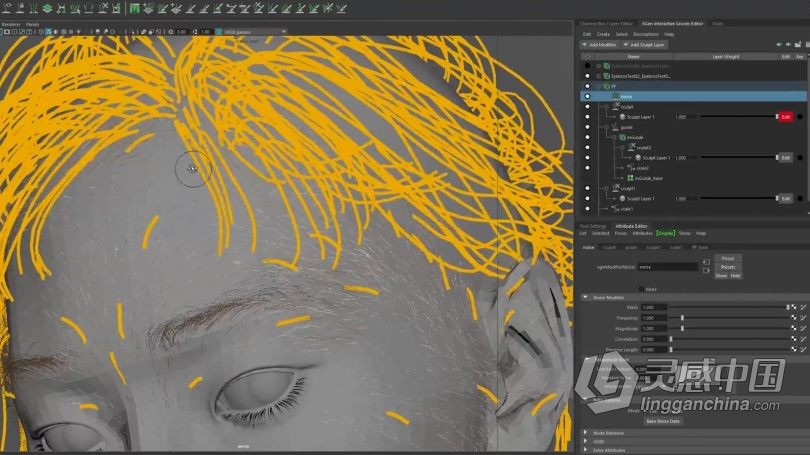Click the grass icon with X above it
Viewport: 810px width, 455px height.
point(103,8)
